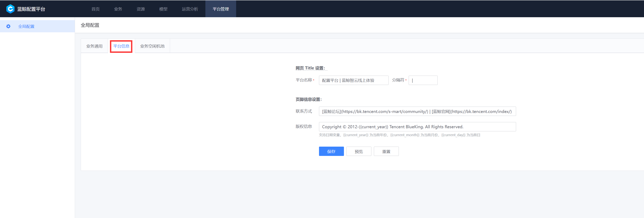644x218 pixels.
Task: Switch to the 业务通用 tab
Action: 94,46
